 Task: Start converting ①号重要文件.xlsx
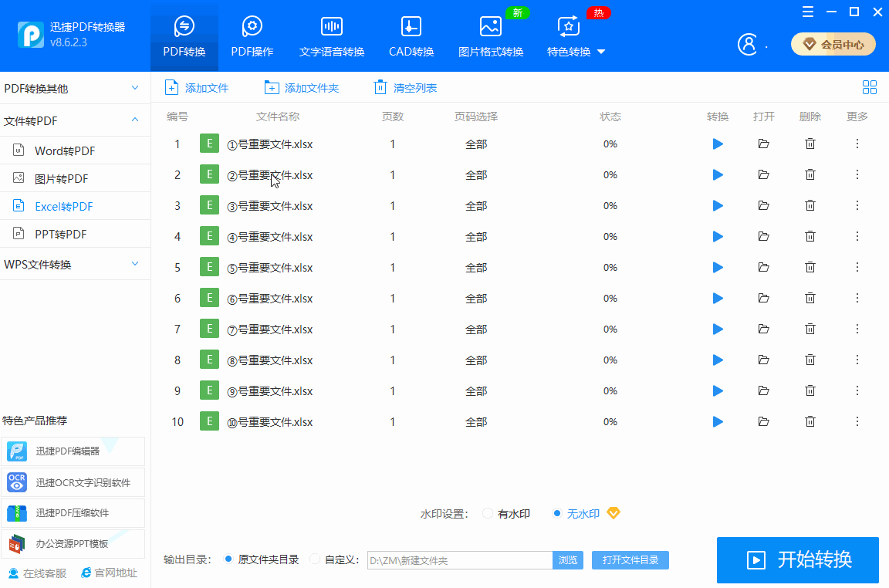[x=718, y=144]
